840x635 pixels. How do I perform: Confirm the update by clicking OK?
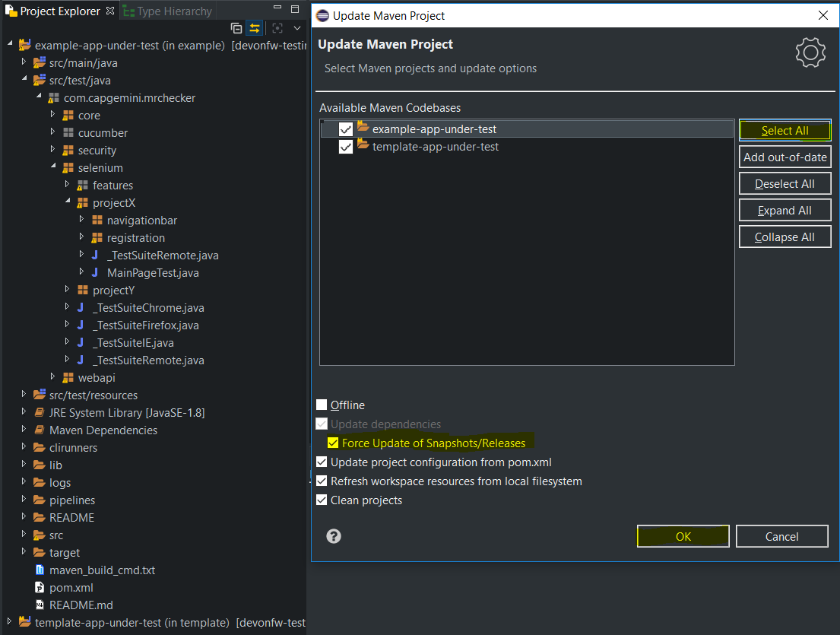point(682,536)
